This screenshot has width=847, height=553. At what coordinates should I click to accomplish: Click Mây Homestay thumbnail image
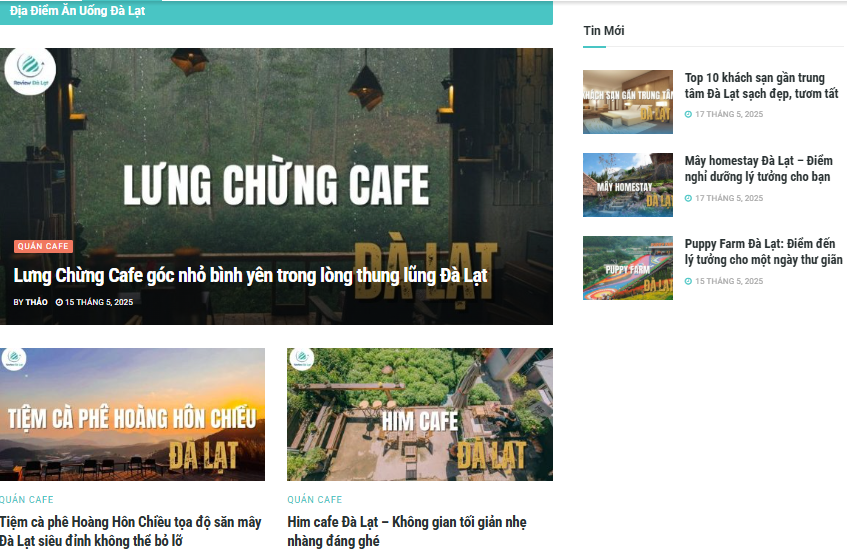(628, 185)
